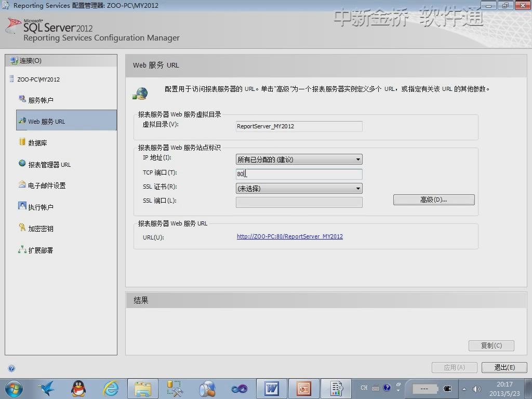Click the Exit (退出(E)) button
This screenshot has width=532, height=399.
click(504, 367)
